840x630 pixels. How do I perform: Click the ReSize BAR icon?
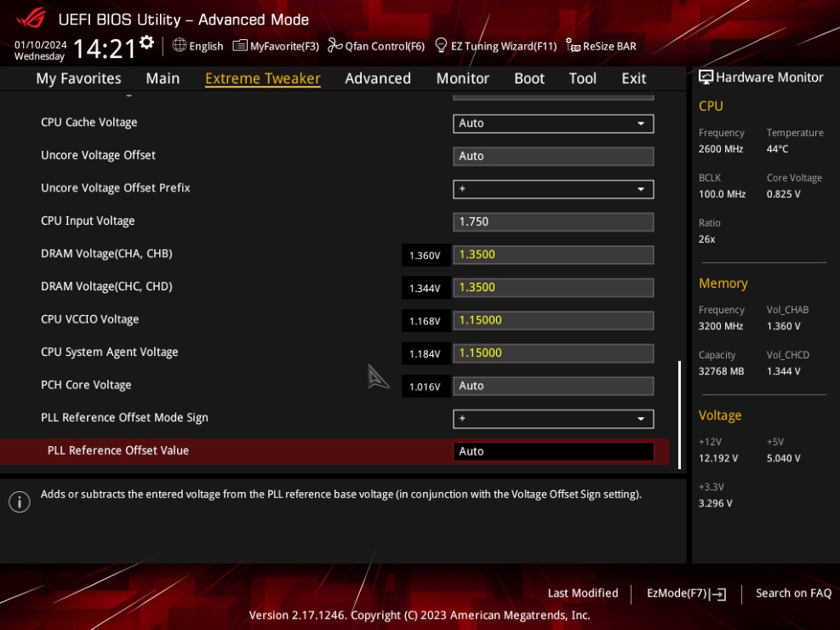574,45
